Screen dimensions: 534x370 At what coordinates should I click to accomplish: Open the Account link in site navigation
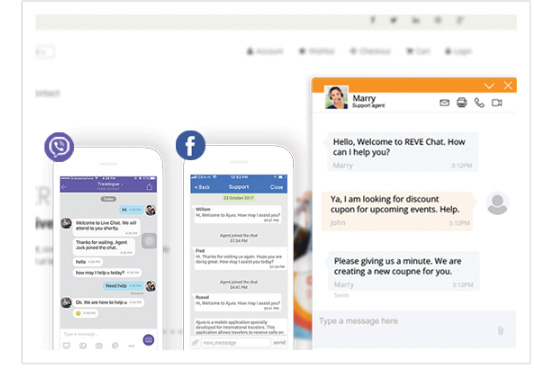[x=265, y=51]
